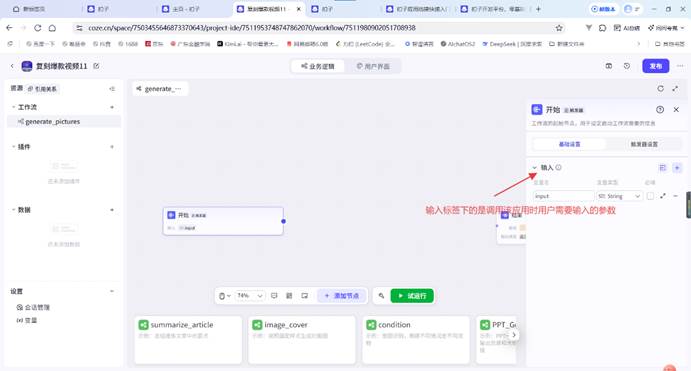Viewport: 691px width, 371px height.
Task: Open the more options menu next to 发布
Action: (680, 66)
